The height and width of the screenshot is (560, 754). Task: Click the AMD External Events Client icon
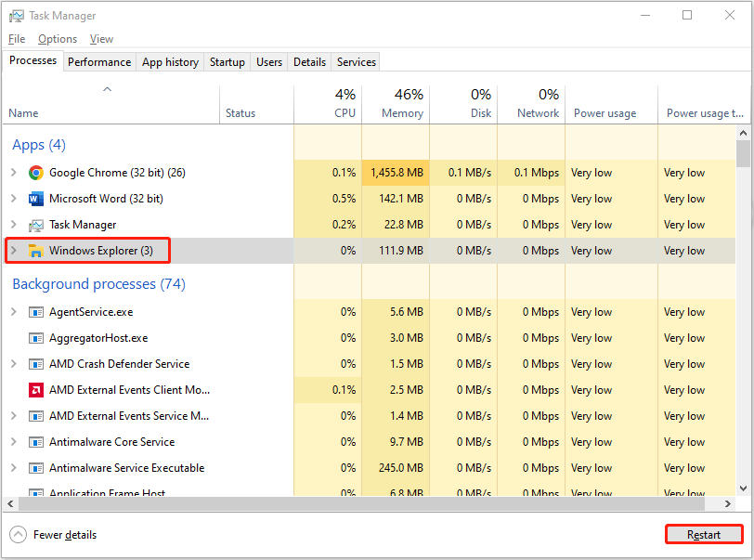[35, 389]
